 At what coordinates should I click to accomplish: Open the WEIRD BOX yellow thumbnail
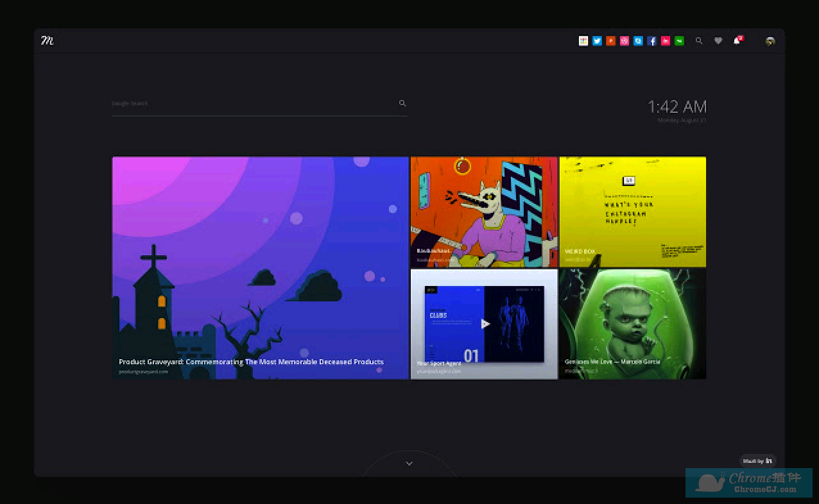[632, 212]
